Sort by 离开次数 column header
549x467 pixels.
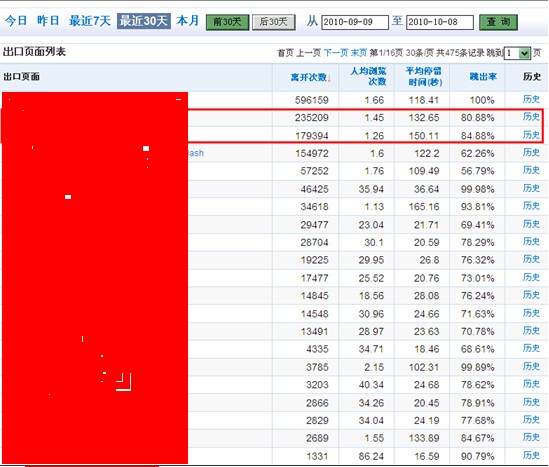coord(310,77)
